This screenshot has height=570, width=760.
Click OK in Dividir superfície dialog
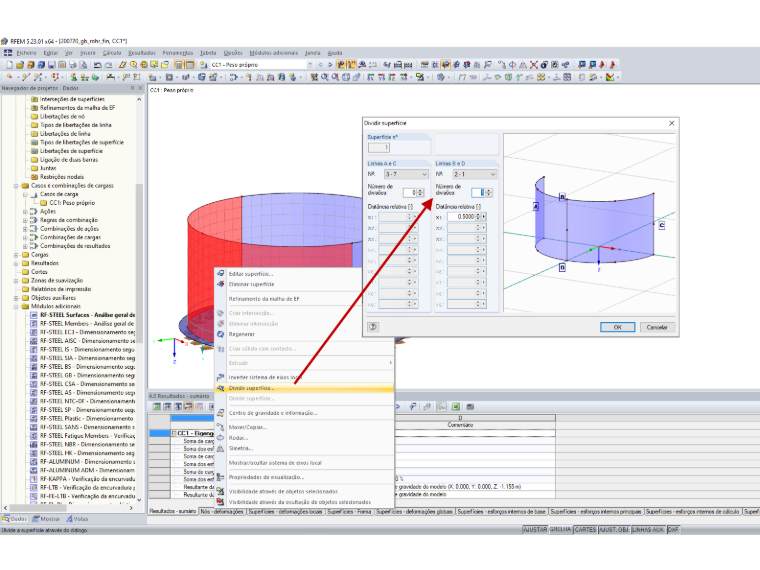click(617, 327)
